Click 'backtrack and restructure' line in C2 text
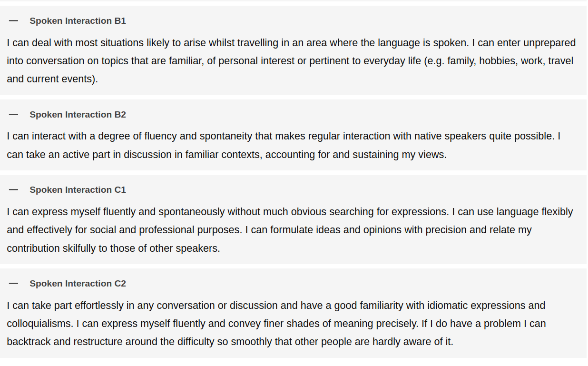The width and height of the screenshot is (588, 366). point(230,342)
